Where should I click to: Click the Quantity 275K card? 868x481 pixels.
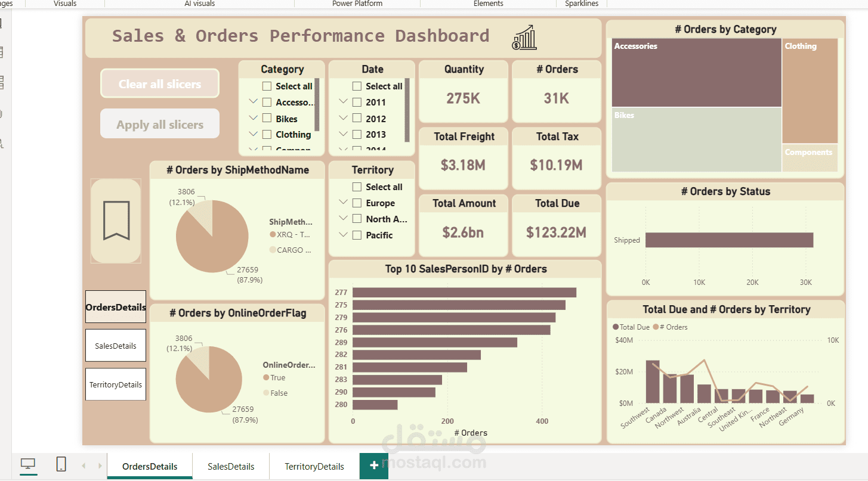tap(464, 91)
